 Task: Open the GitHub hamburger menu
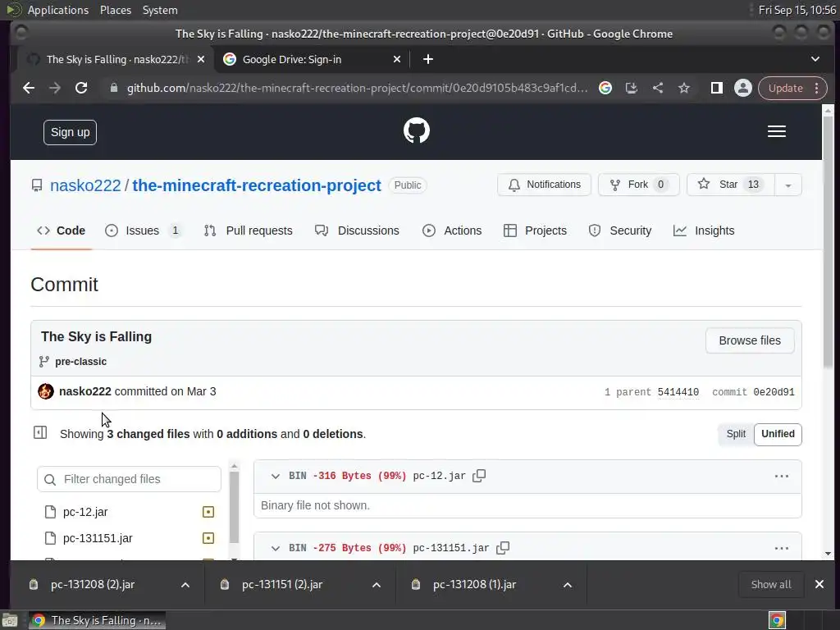tap(777, 132)
